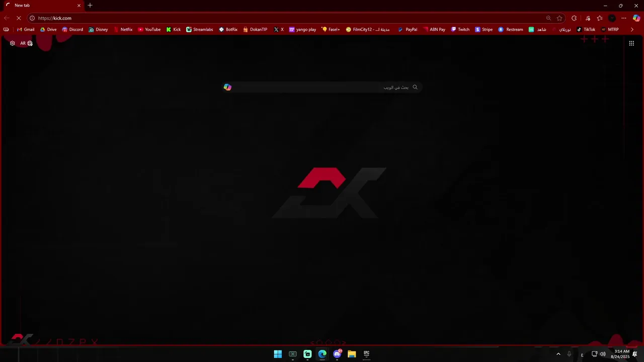644x362 pixels.
Task: Add this page to favorites (star)
Action: [559, 18]
